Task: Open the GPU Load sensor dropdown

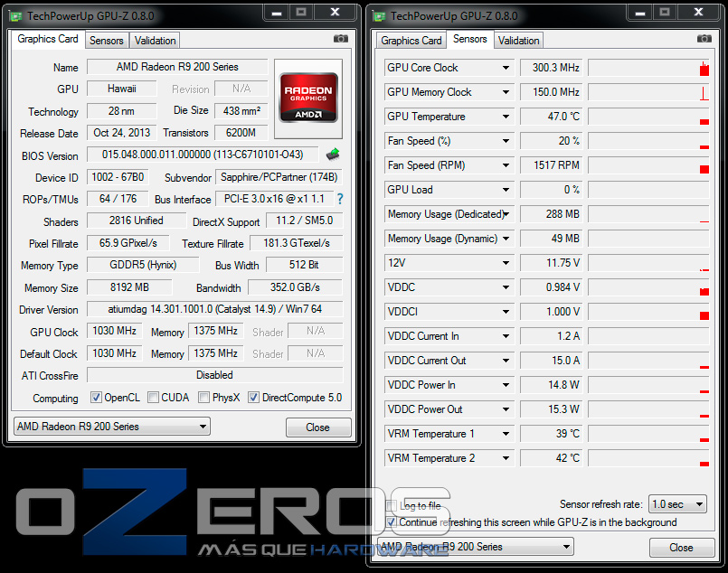Action: 506,190
